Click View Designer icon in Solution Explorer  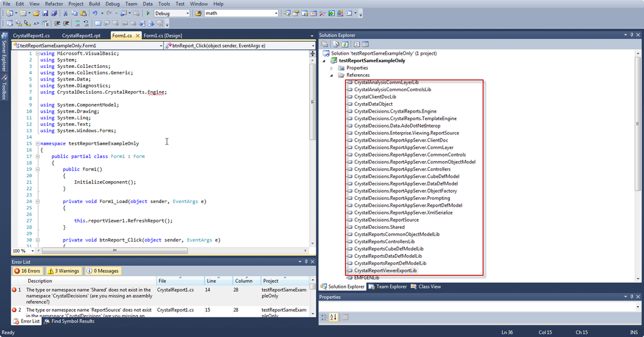point(365,45)
